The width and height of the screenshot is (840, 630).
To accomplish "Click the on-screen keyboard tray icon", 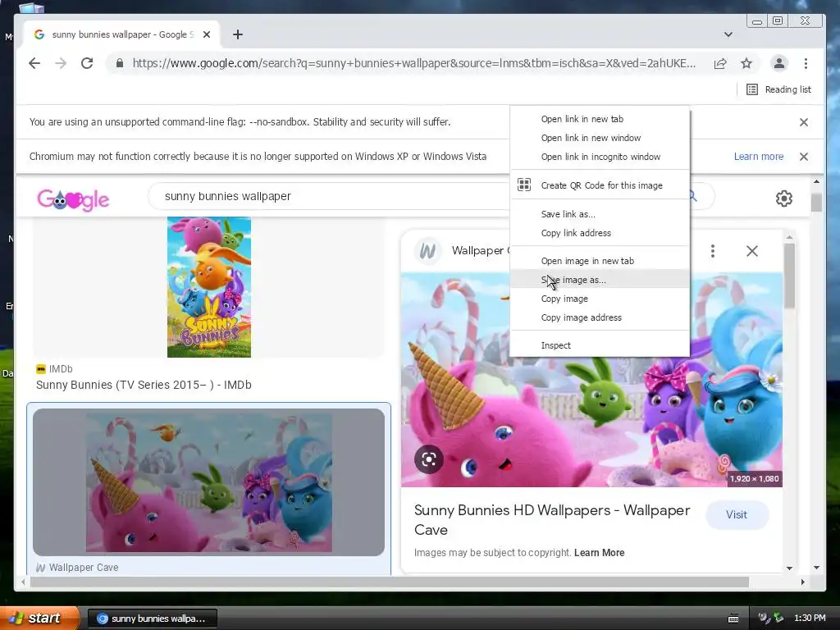I will pyautogui.click(x=733, y=619).
